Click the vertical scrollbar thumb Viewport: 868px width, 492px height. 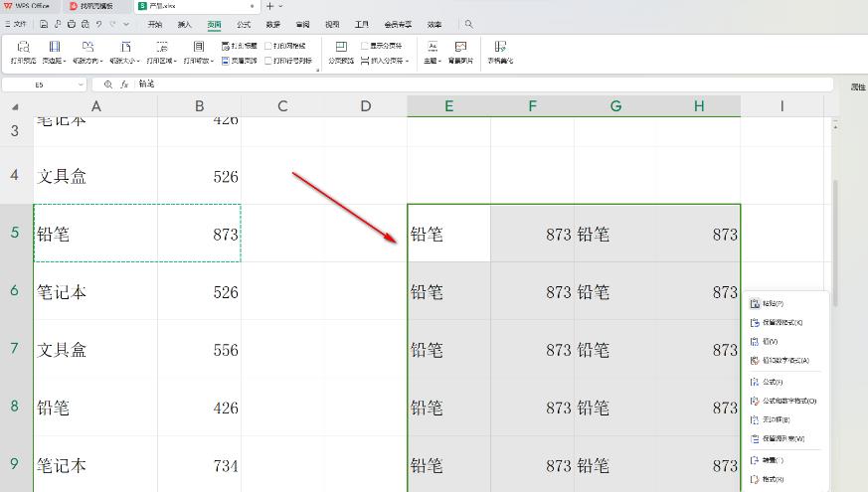pyautogui.click(x=835, y=244)
